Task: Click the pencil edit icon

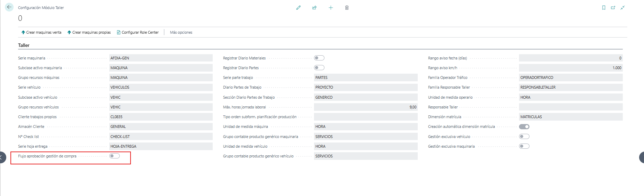Action: 298,8
